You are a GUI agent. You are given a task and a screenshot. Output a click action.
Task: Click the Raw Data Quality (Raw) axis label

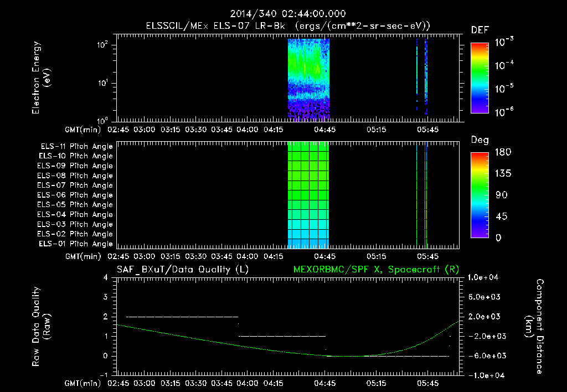point(41,327)
